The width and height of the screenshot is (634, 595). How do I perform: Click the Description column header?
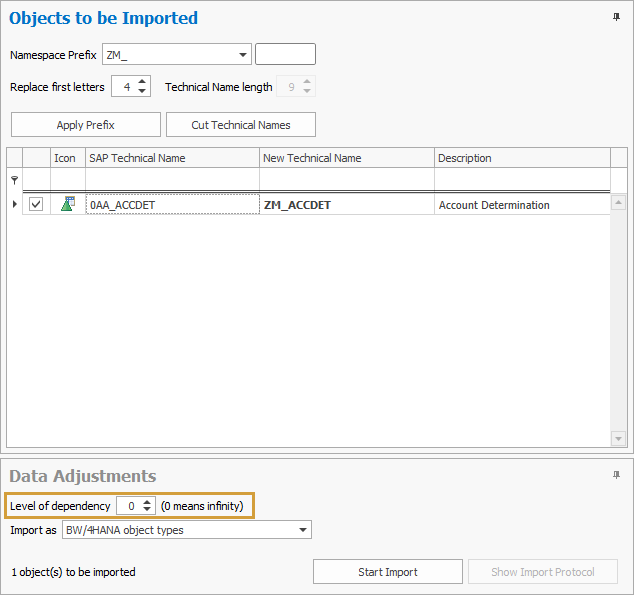[520, 158]
